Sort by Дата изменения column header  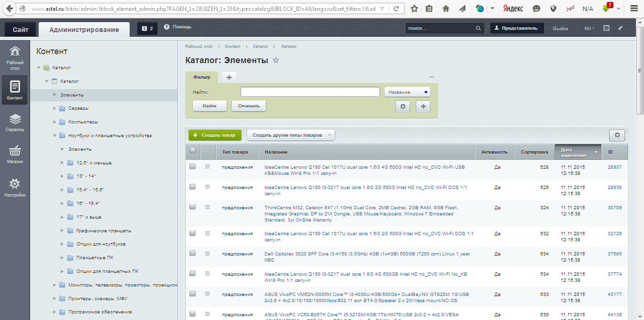578,152
